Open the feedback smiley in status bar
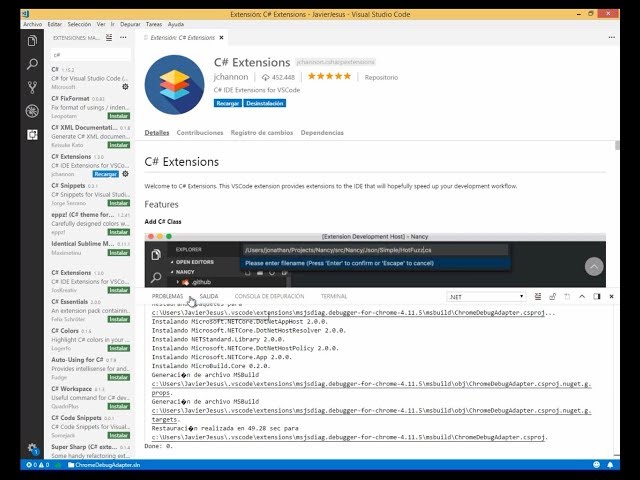This screenshot has height=480, width=640. [x=597, y=465]
